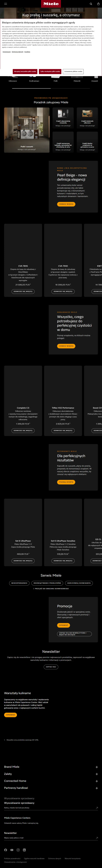This screenshot has height=868, width=102.
Task: Select Zmywarki category
Action: (x=95, y=81)
